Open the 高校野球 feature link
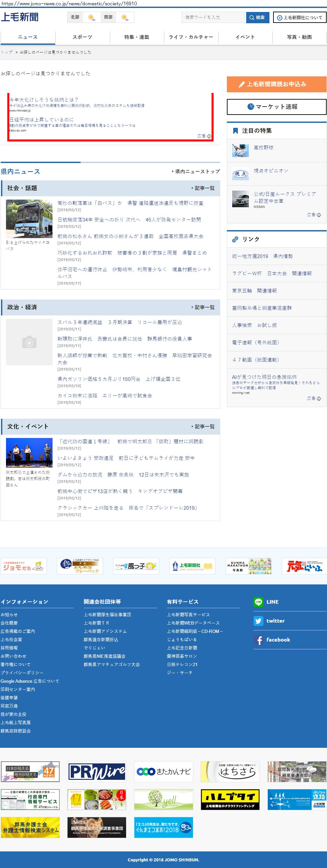Screen dimensions: 327x868 pyautogui.click(x=263, y=147)
